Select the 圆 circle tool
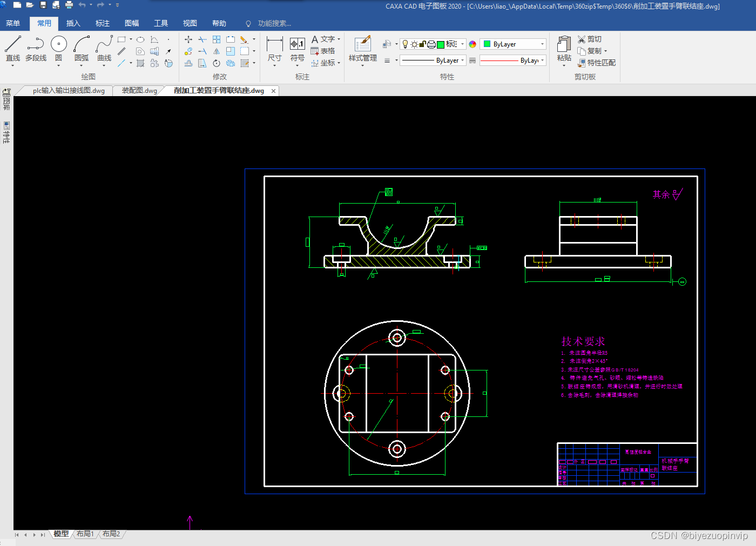 (x=59, y=48)
